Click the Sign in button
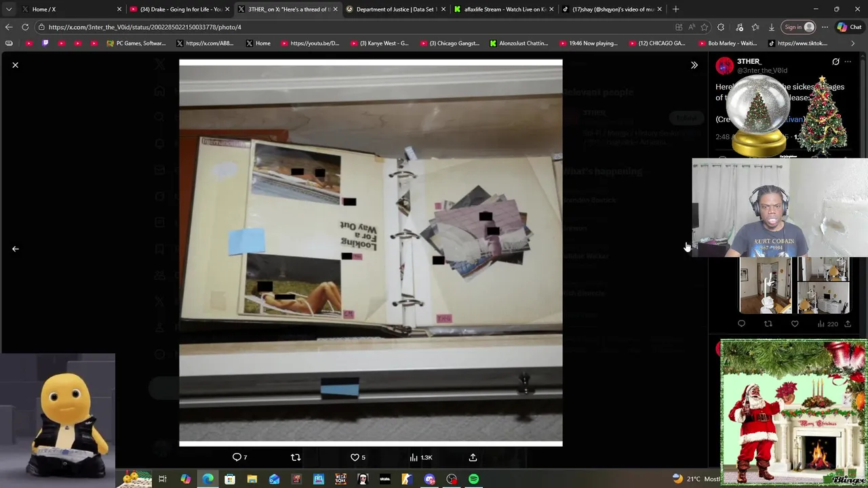868x488 pixels. pyautogui.click(x=799, y=27)
